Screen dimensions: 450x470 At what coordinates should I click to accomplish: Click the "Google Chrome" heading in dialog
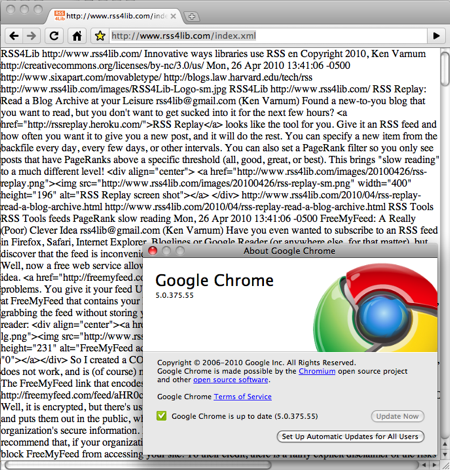(214, 281)
